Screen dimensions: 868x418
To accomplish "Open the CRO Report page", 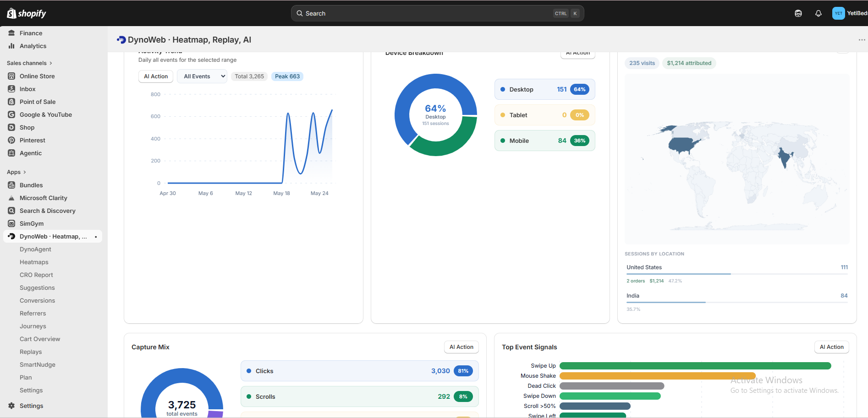I will coord(36,275).
